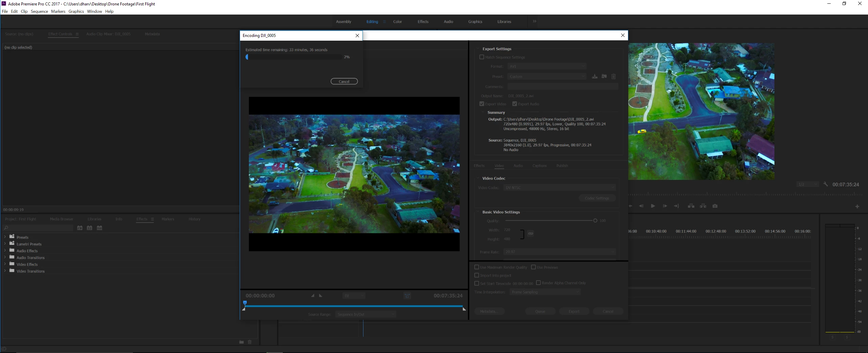Click the Export Frame camera icon

pyautogui.click(x=715, y=206)
